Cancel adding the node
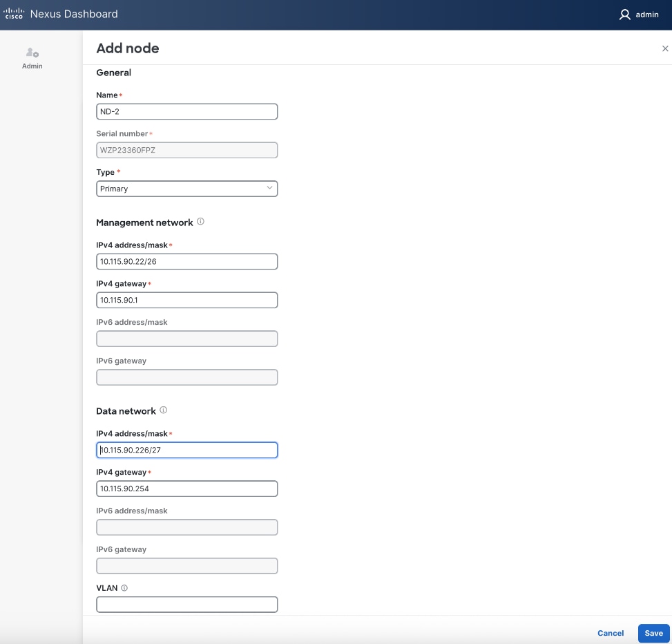This screenshot has width=672, height=644. coord(610,633)
